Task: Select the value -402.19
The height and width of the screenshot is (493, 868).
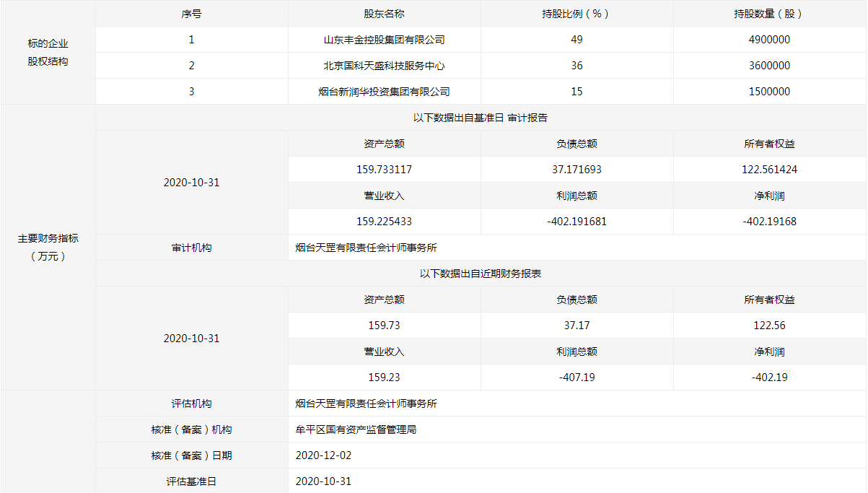Action: [x=770, y=378]
